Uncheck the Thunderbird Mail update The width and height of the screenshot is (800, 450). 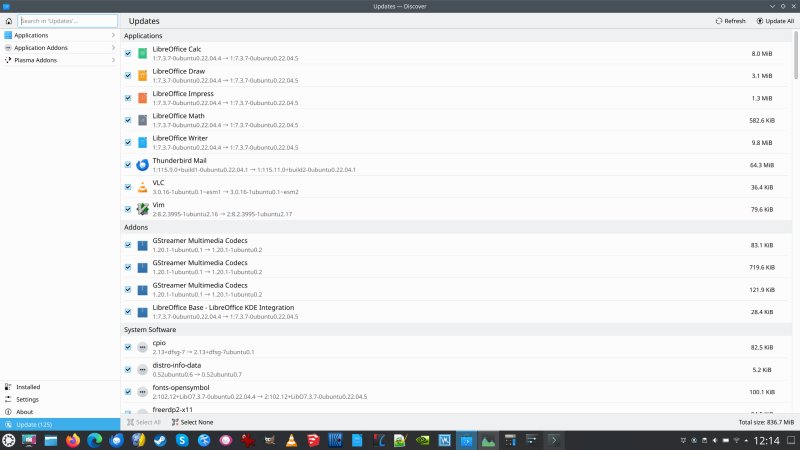pos(128,165)
